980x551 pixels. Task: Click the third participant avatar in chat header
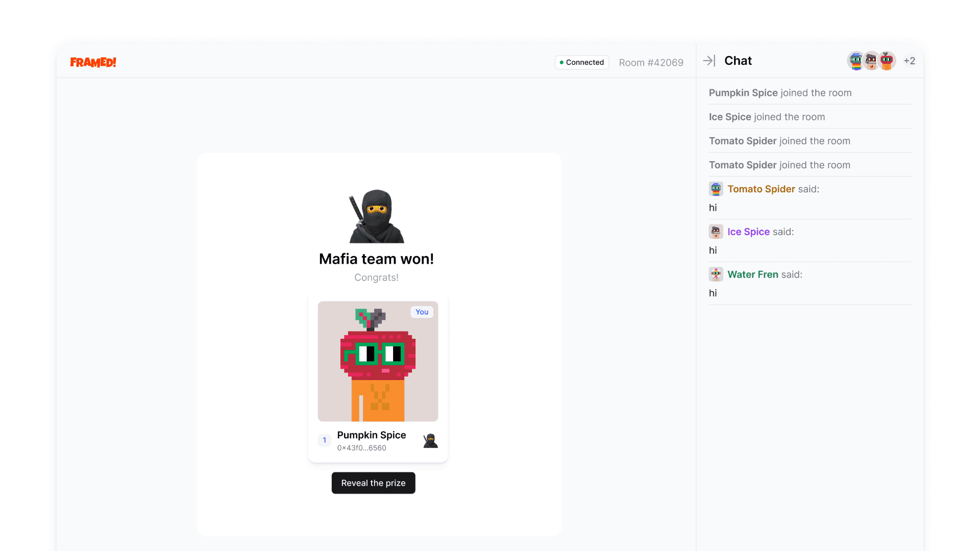coord(887,61)
